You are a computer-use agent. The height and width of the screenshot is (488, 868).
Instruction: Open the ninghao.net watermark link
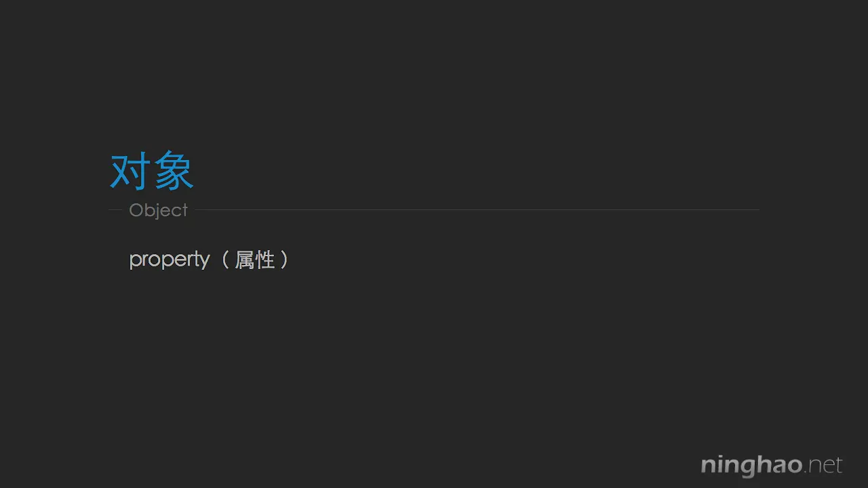click(x=772, y=466)
